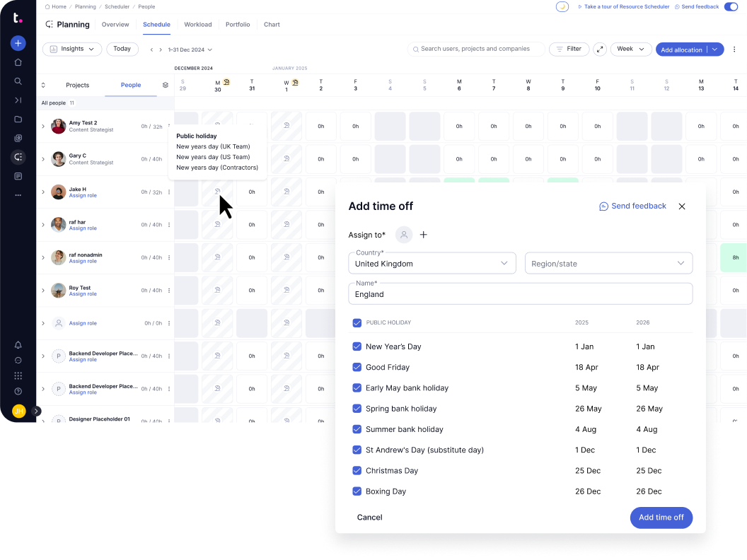Image resolution: width=747 pixels, height=560 pixels.
Task: Switch to the Workload tab
Action: 197,24
